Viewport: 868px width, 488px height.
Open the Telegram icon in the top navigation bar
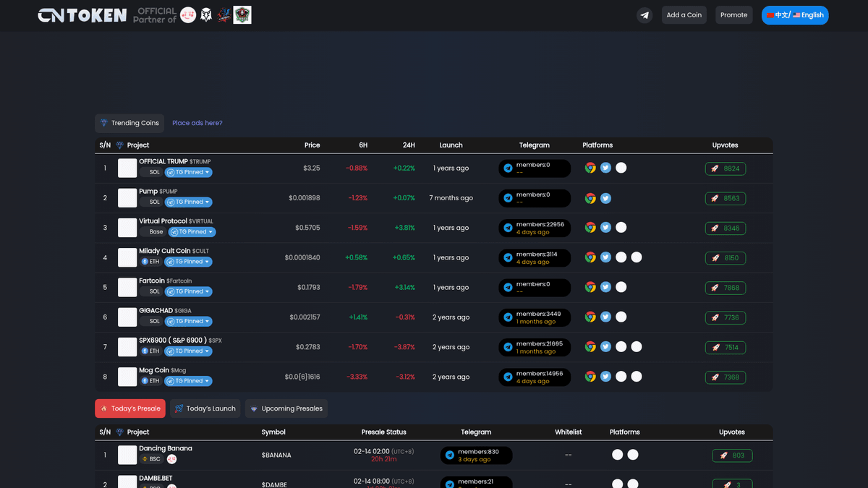pyautogui.click(x=644, y=14)
